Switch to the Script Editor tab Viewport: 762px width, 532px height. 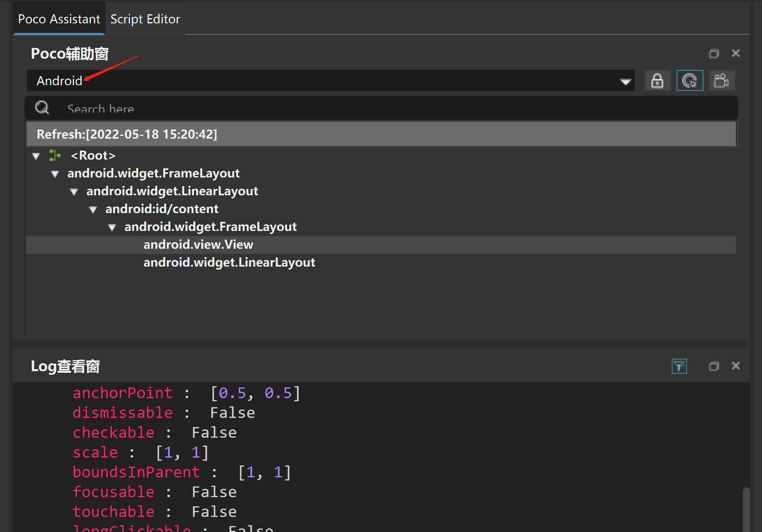(x=145, y=19)
